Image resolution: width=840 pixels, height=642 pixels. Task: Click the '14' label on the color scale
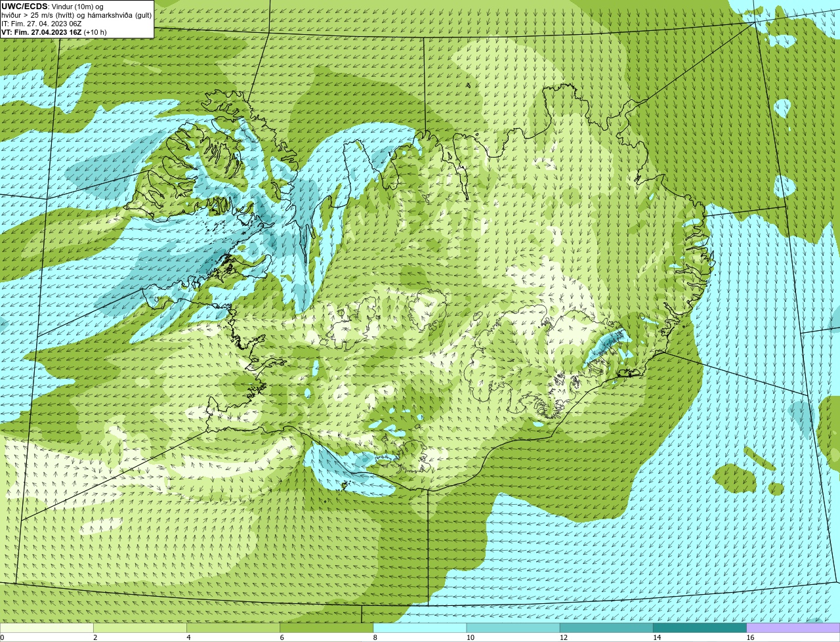point(656,637)
